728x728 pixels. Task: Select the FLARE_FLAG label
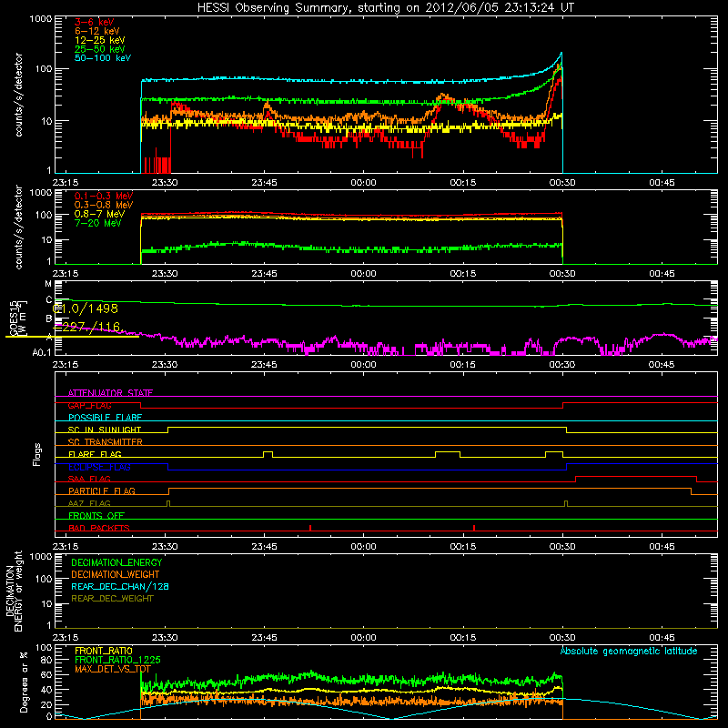tap(95, 454)
